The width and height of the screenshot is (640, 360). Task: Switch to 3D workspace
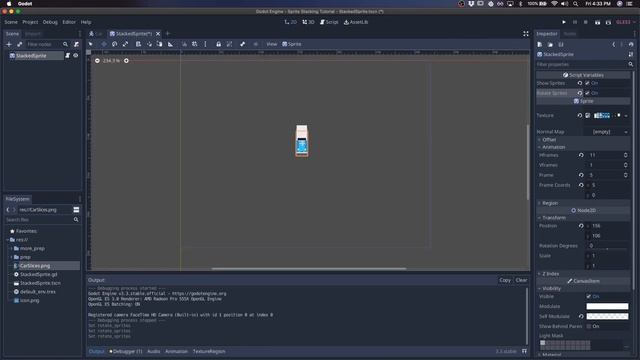click(308, 22)
